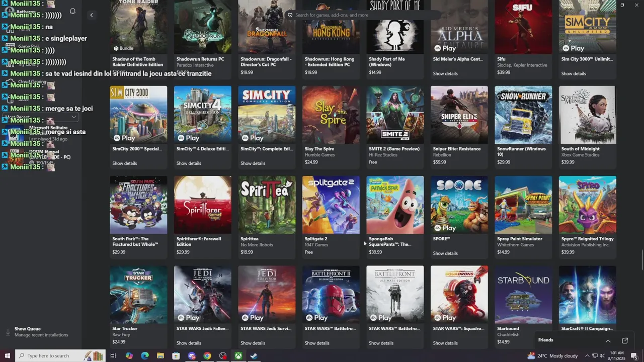This screenshot has width=644, height=362.
Task: Pop out the Friends panel window
Action: [x=625, y=341]
